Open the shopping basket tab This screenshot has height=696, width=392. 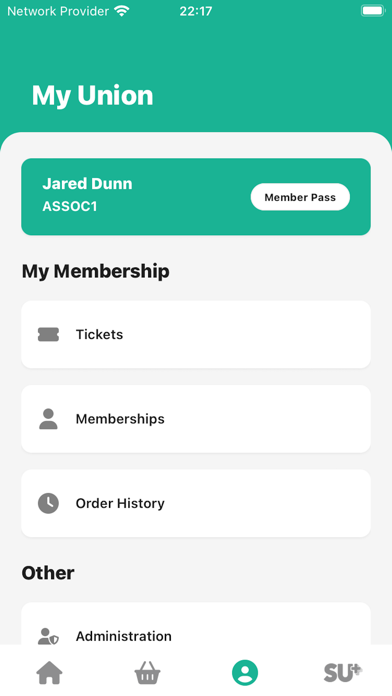[x=147, y=673]
